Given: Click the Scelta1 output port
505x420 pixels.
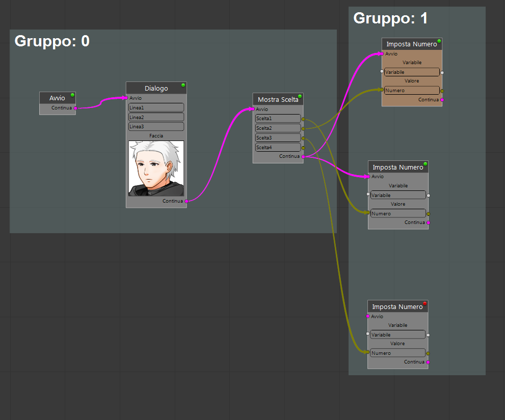Looking at the screenshot, I should pyautogui.click(x=303, y=119).
